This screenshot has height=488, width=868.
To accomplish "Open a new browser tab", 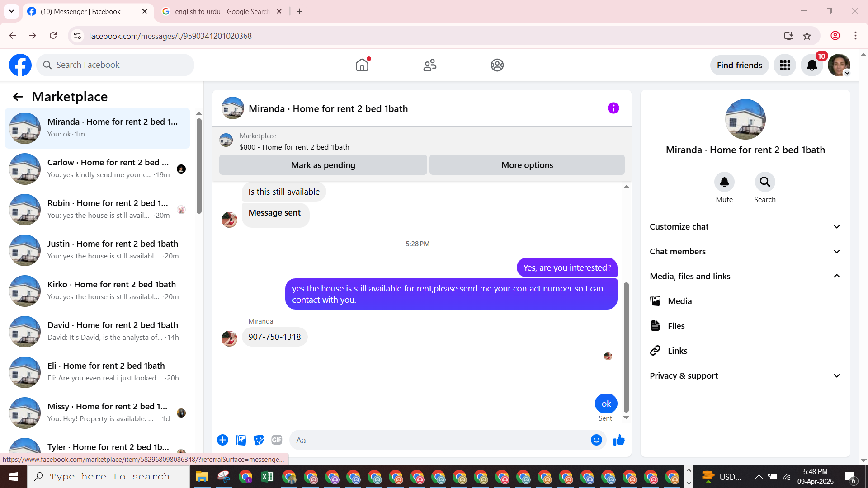I will coord(299,11).
